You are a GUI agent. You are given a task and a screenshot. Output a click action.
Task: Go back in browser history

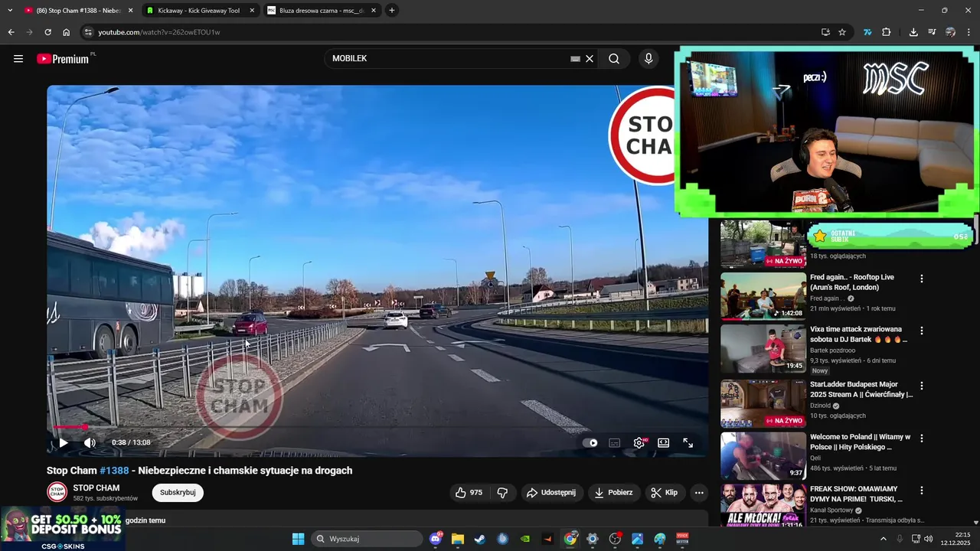click(x=11, y=32)
